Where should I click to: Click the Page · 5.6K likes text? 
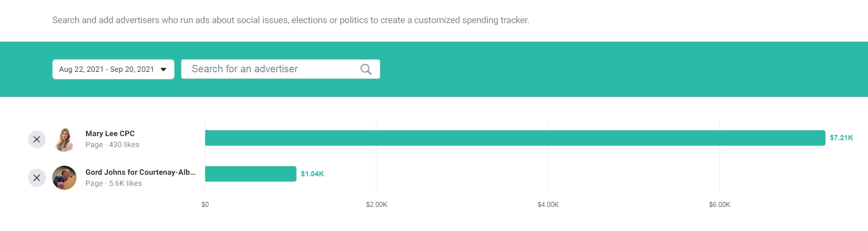114,183
